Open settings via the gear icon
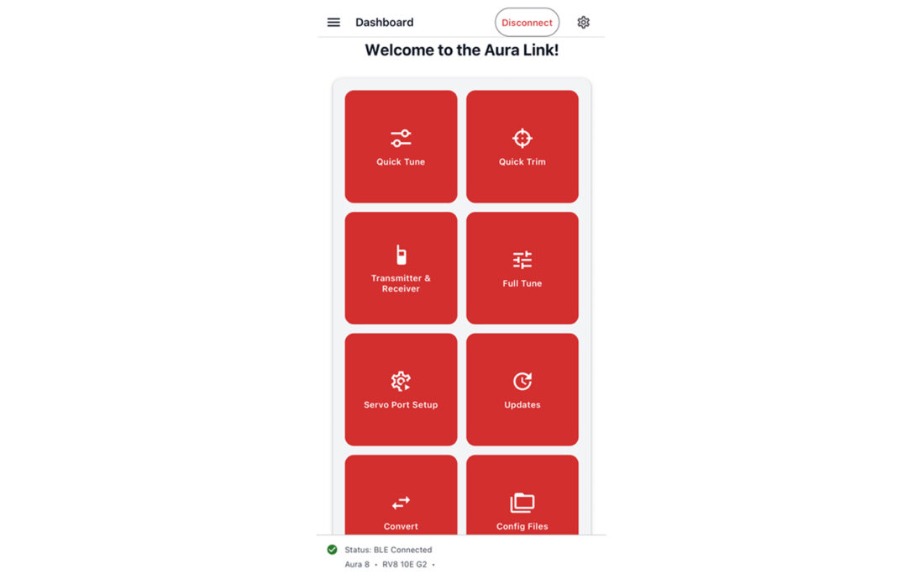This screenshot has width=924, height=580. coord(584,23)
